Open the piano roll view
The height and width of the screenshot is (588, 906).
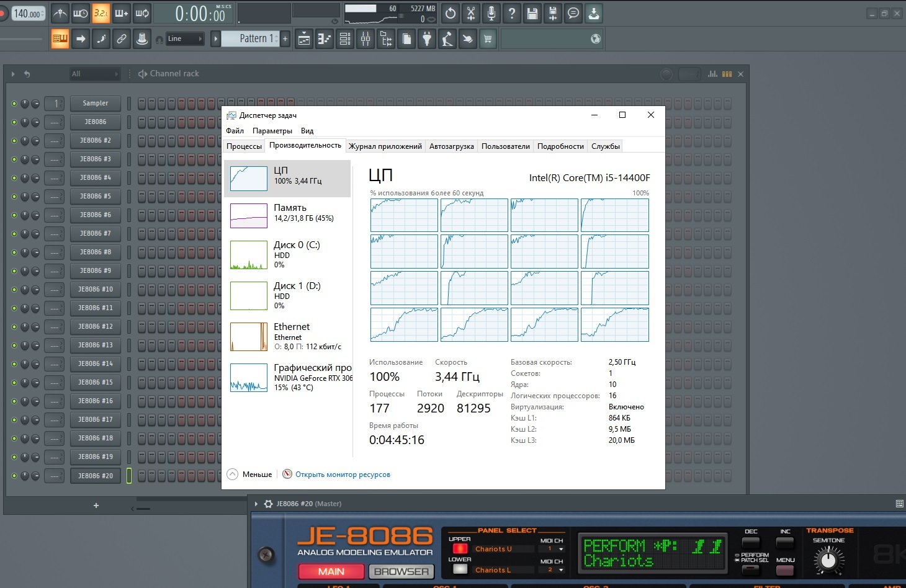coord(325,39)
